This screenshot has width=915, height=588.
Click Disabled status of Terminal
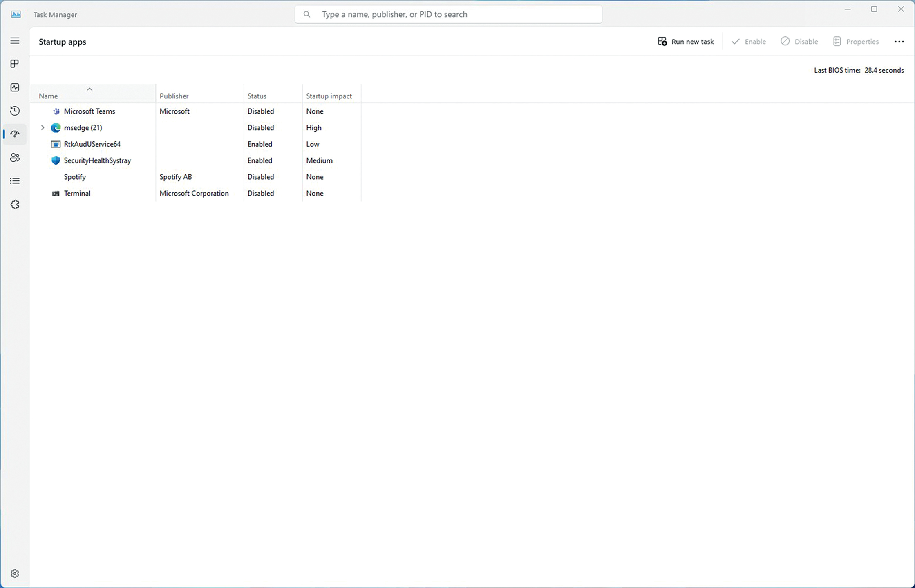pyautogui.click(x=261, y=193)
